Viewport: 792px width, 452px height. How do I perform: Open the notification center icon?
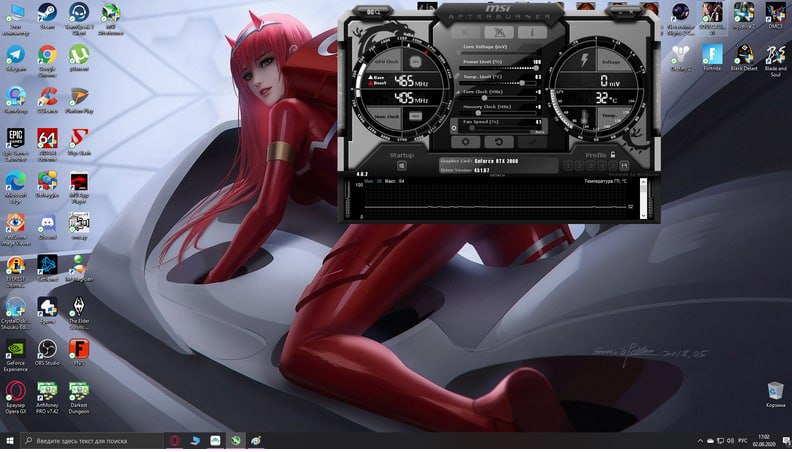784,441
